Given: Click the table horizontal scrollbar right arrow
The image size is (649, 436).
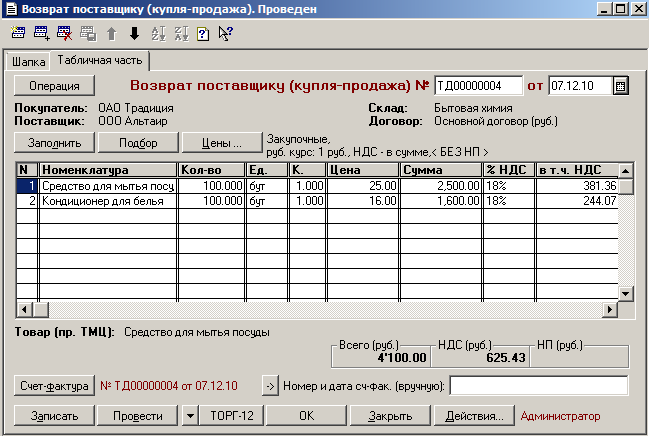Looking at the screenshot, I should pos(608,308).
